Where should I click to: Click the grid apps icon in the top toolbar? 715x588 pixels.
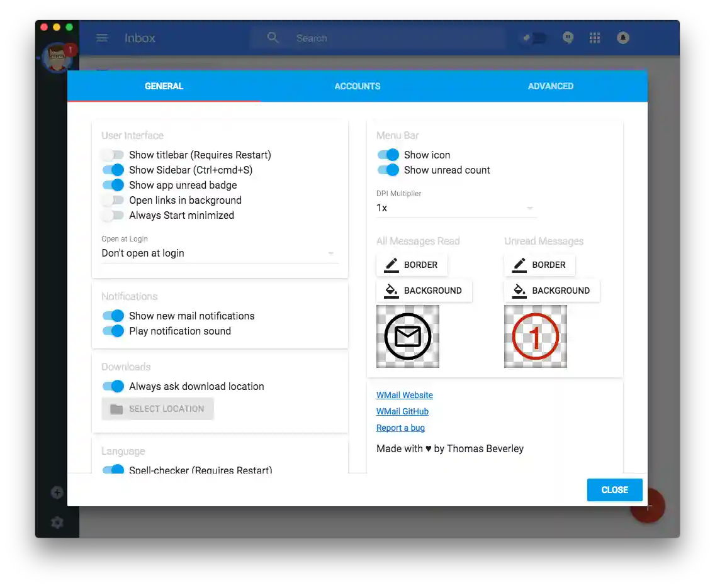[x=594, y=38]
